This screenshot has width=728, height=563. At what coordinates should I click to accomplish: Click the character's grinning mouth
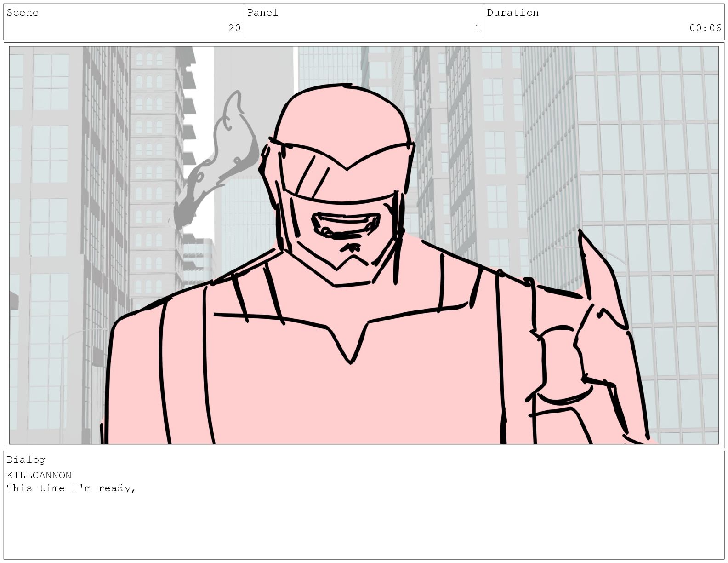coord(346,224)
